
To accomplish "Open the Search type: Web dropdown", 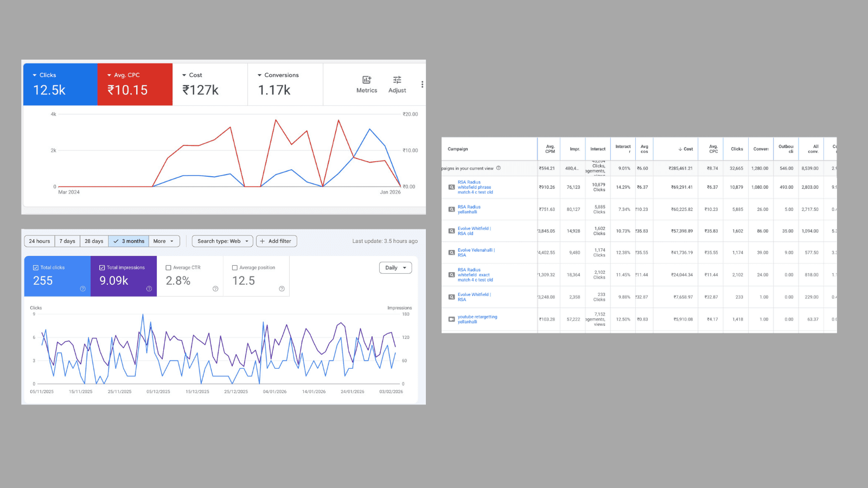I will pyautogui.click(x=222, y=241).
